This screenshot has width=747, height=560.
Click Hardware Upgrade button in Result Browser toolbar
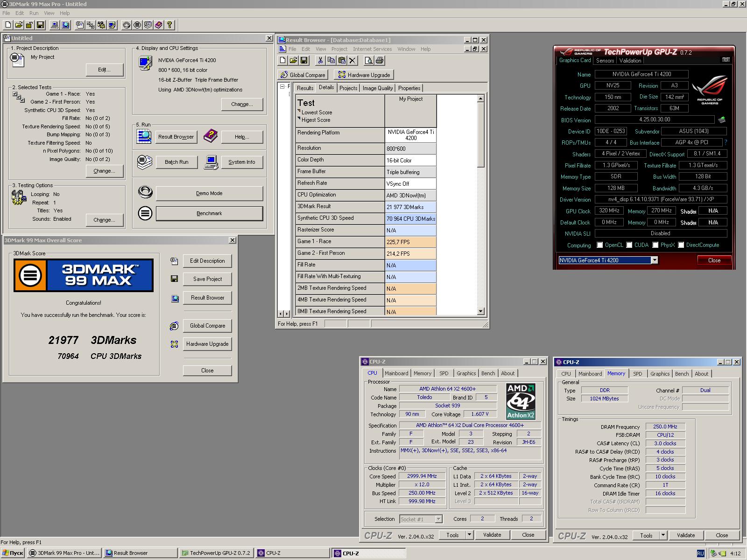point(364,75)
